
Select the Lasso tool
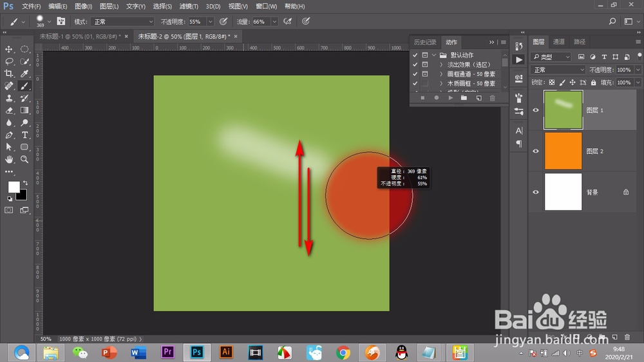point(8,62)
